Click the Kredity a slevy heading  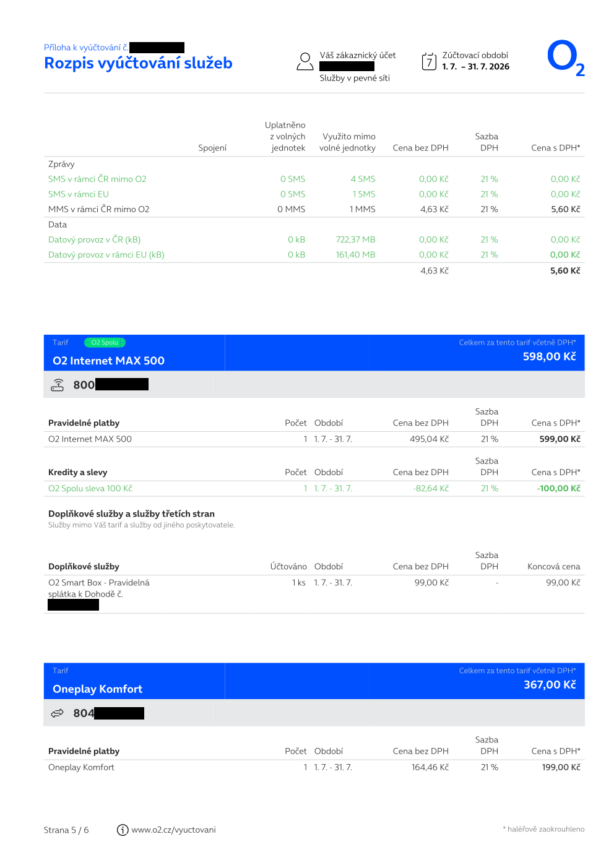[x=77, y=472]
